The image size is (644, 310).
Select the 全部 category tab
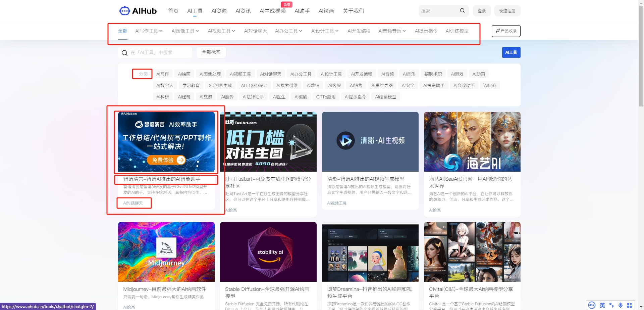click(x=122, y=31)
